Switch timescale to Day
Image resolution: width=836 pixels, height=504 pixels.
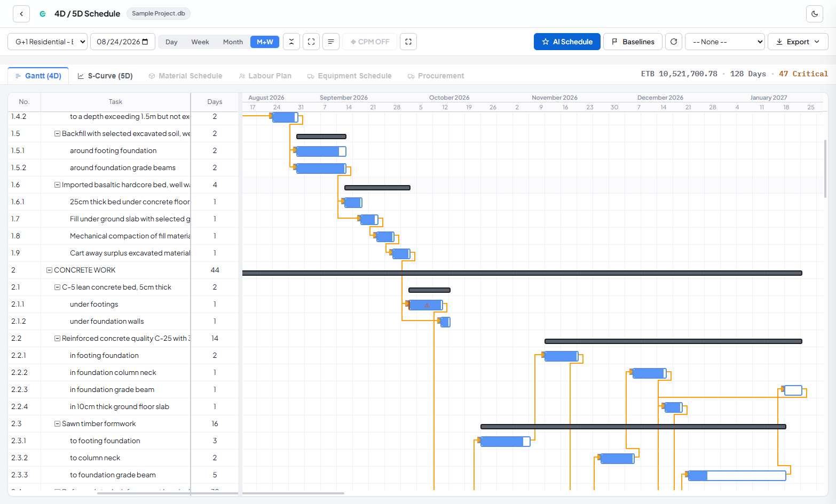[171, 42]
